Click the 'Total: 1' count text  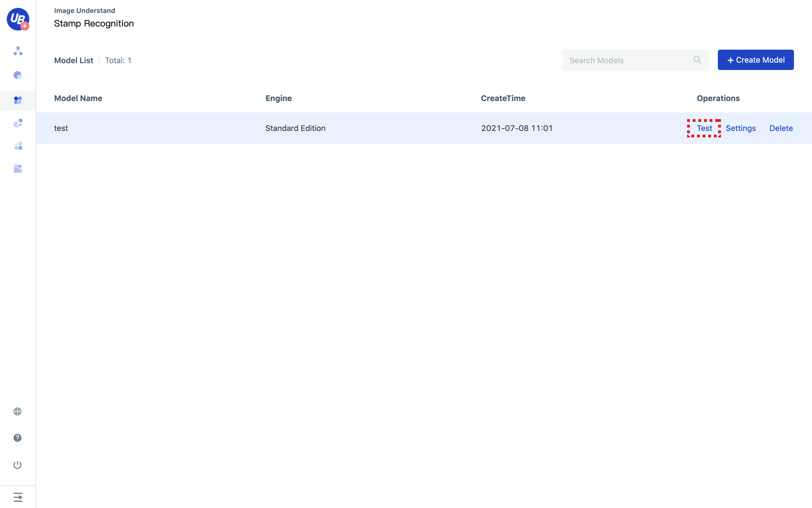pyautogui.click(x=118, y=60)
